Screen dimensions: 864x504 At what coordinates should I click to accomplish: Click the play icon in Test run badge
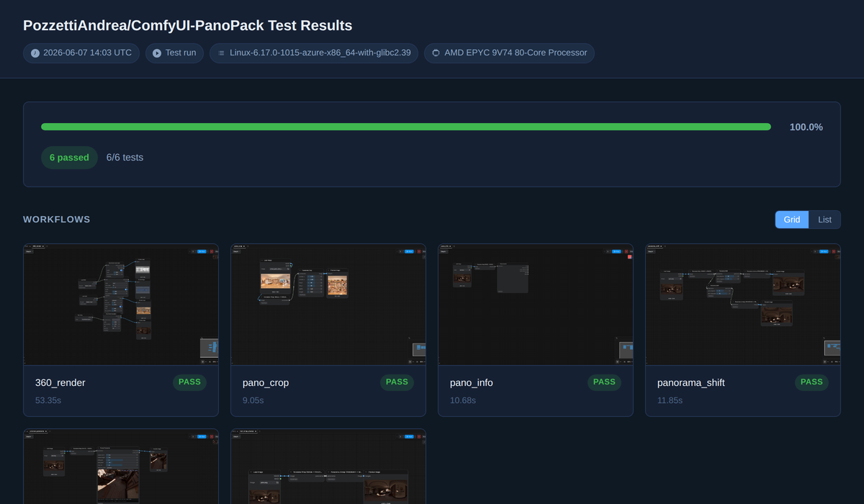pyautogui.click(x=157, y=53)
